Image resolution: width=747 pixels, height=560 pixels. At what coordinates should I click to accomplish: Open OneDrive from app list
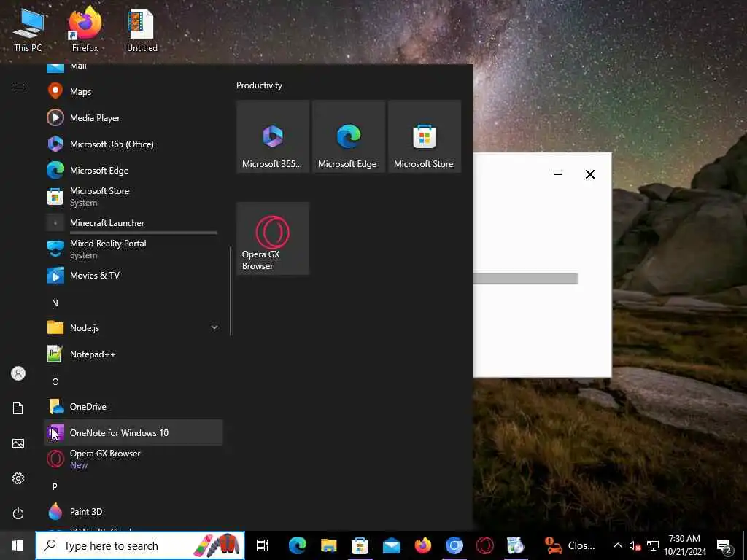coord(133,406)
